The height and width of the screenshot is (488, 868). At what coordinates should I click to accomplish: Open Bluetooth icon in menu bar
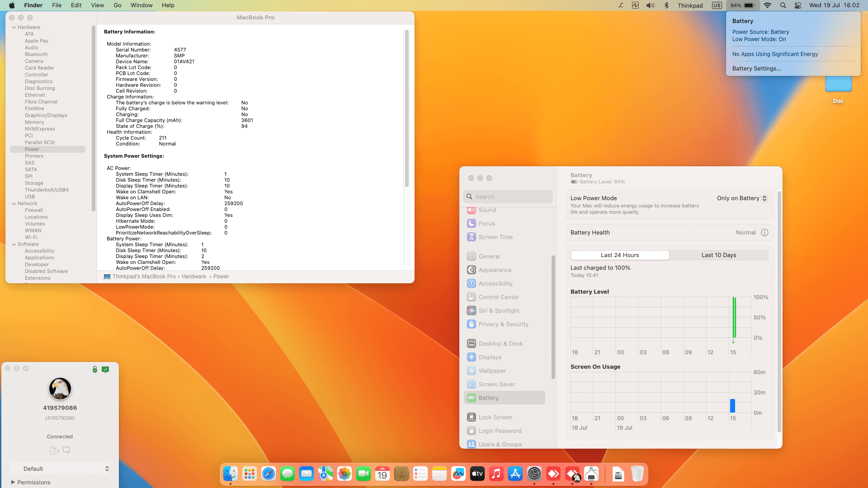pyautogui.click(x=666, y=5)
